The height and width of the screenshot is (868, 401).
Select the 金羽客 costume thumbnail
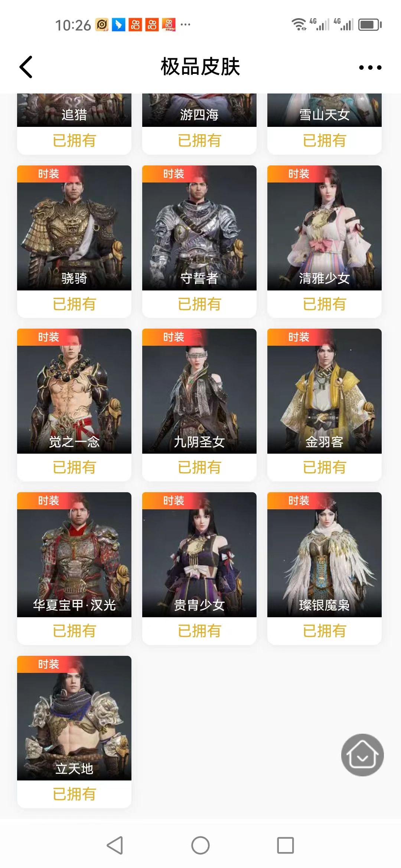click(325, 391)
